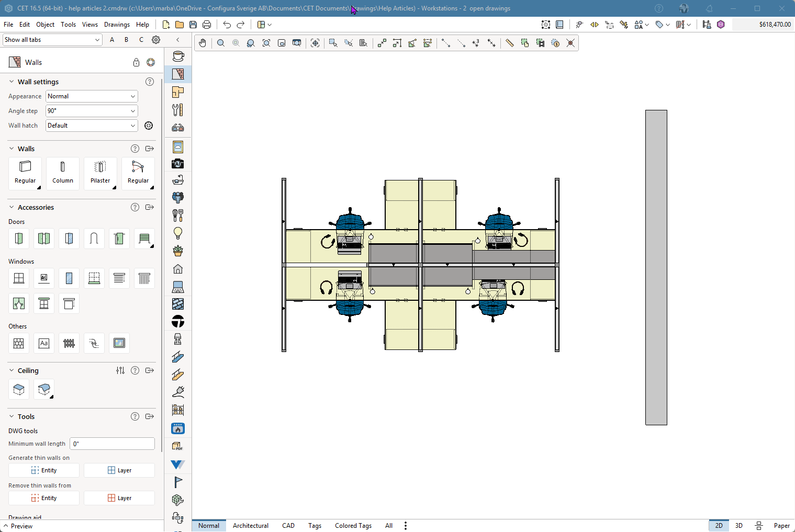The width and height of the screenshot is (795, 532).
Task: Toggle the B tab filter button
Action: tap(126, 40)
